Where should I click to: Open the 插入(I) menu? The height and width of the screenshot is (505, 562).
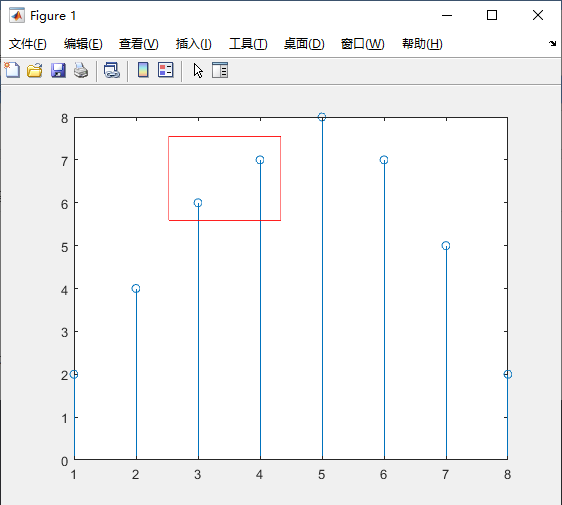pyautogui.click(x=194, y=44)
